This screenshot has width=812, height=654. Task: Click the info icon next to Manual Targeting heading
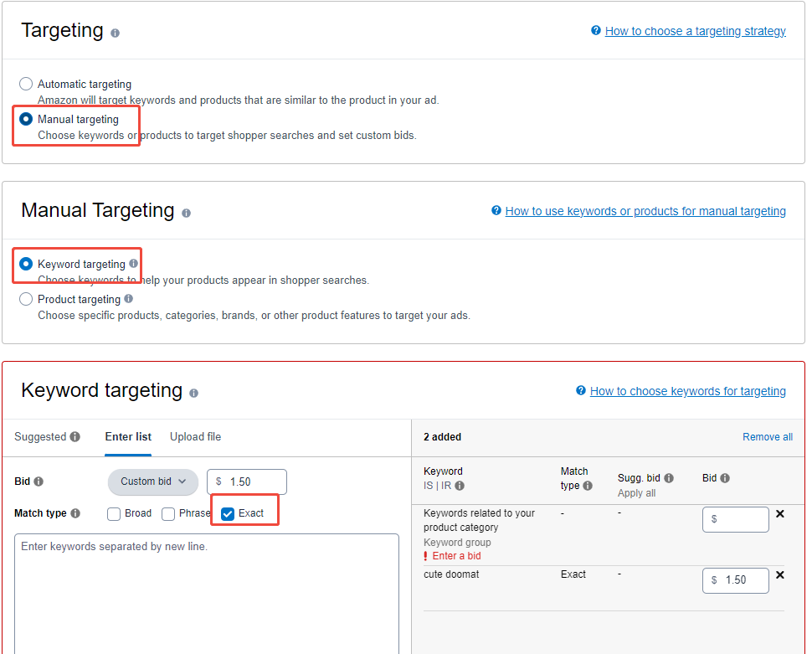click(186, 213)
